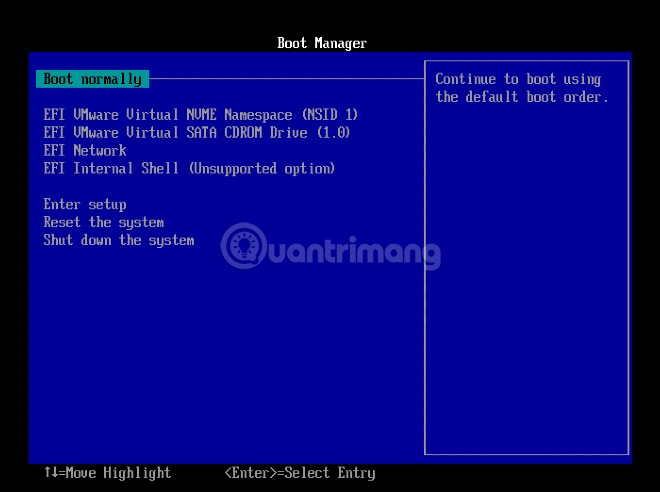This screenshot has width=660, height=492.
Task: Select the EFI Network boot option
Action: click(x=85, y=150)
